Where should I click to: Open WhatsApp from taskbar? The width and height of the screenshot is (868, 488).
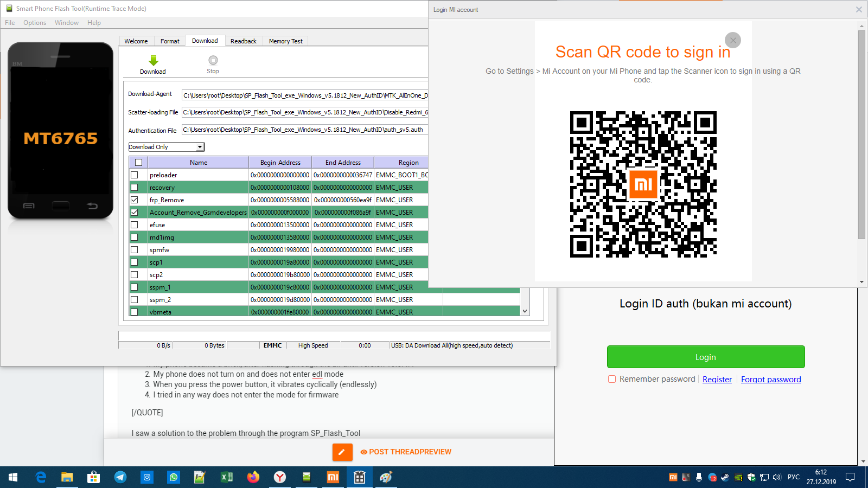tap(173, 477)
